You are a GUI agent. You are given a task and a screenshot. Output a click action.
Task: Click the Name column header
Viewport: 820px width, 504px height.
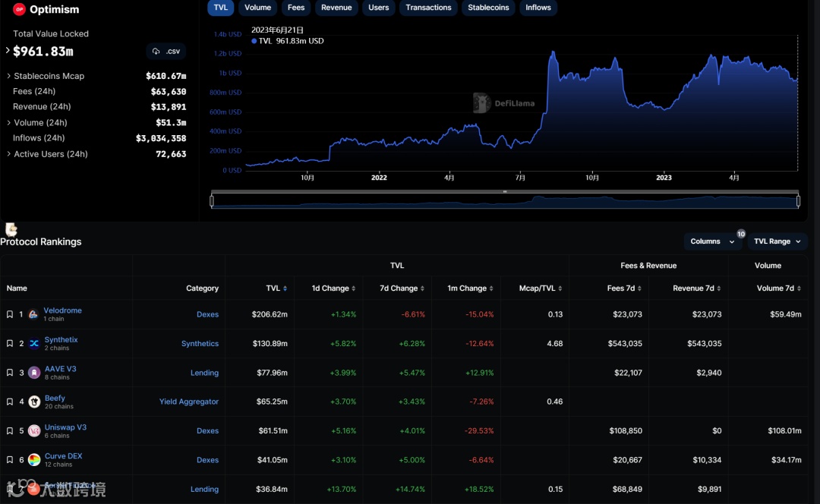pyautogui.click(x=17, y=288)
